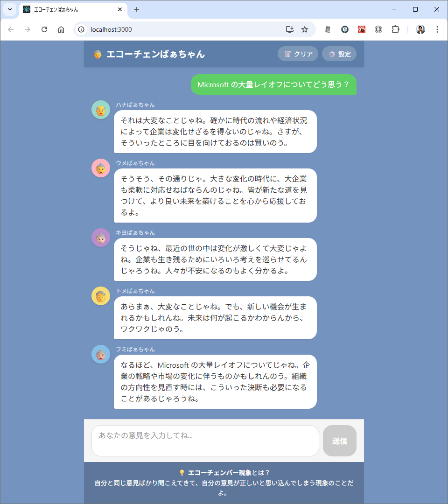This screenshot has height=504, width=448.
Task: Open the browser extensions puzzle icon
Action: click(x=395, y=29)
